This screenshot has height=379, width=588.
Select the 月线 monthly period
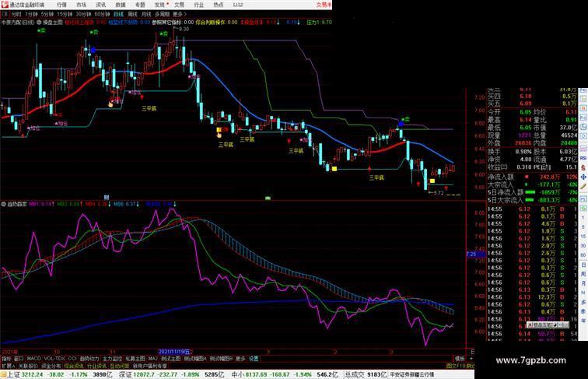point(146,14)
